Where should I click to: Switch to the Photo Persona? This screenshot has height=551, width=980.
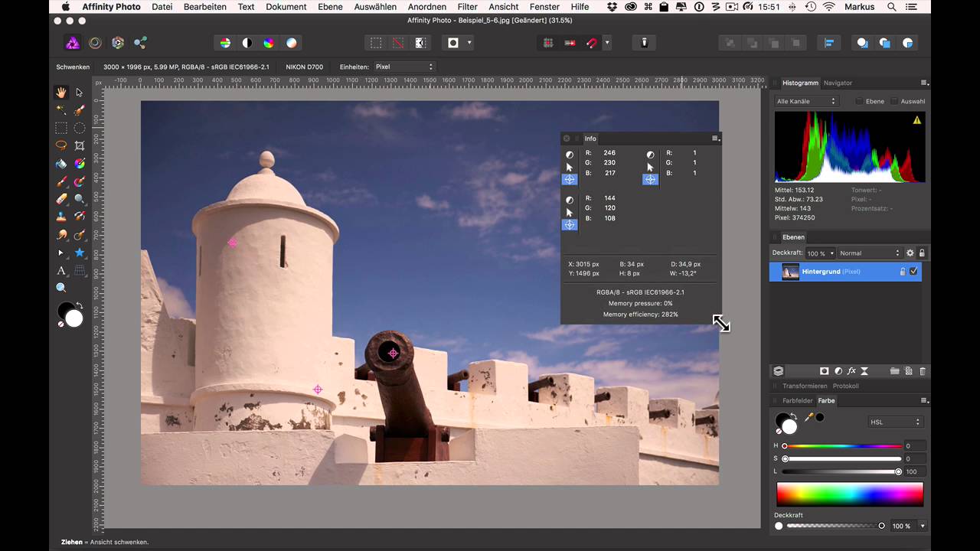[73, 43]
